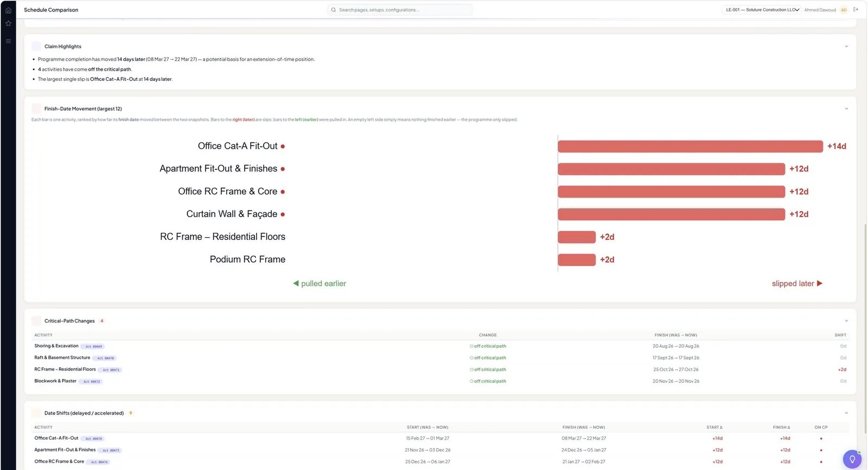Open the LE-001 Soluture Construction LLC dropdown

(x=762, y=10)
